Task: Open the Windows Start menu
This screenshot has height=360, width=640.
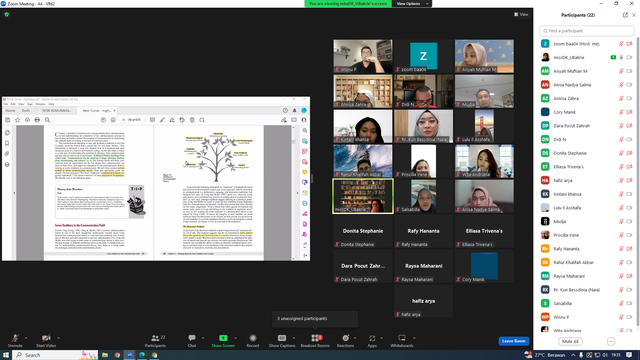Action: [6, 355]
